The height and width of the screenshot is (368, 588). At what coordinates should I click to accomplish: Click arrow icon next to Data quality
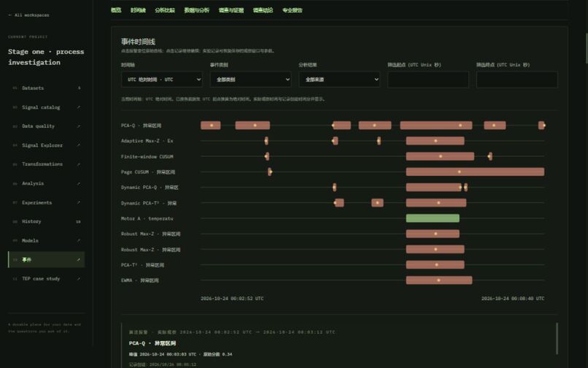78,126
